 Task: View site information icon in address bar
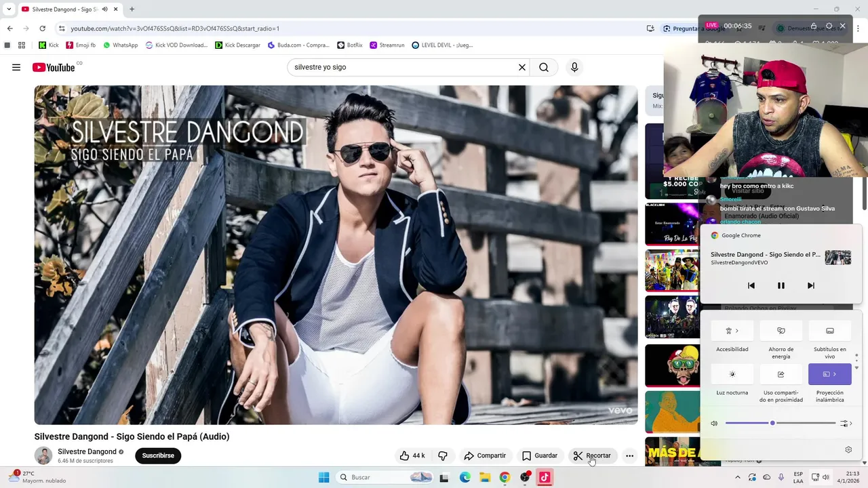click(62, 28)
